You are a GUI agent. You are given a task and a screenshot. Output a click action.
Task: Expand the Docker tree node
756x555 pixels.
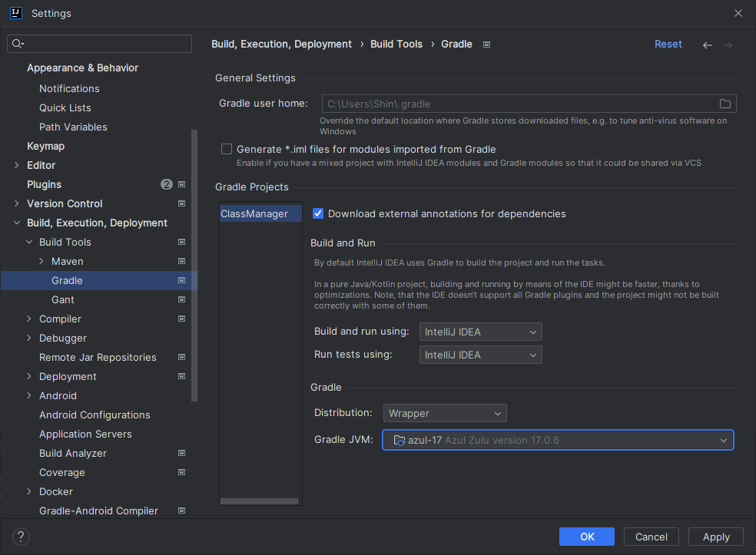[x=29, y=491]
